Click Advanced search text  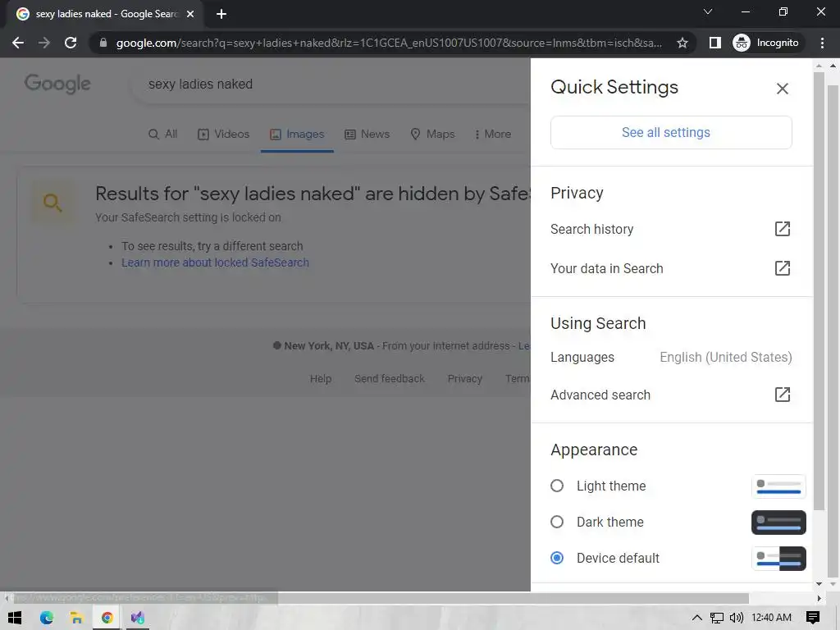tap(600, 395)
